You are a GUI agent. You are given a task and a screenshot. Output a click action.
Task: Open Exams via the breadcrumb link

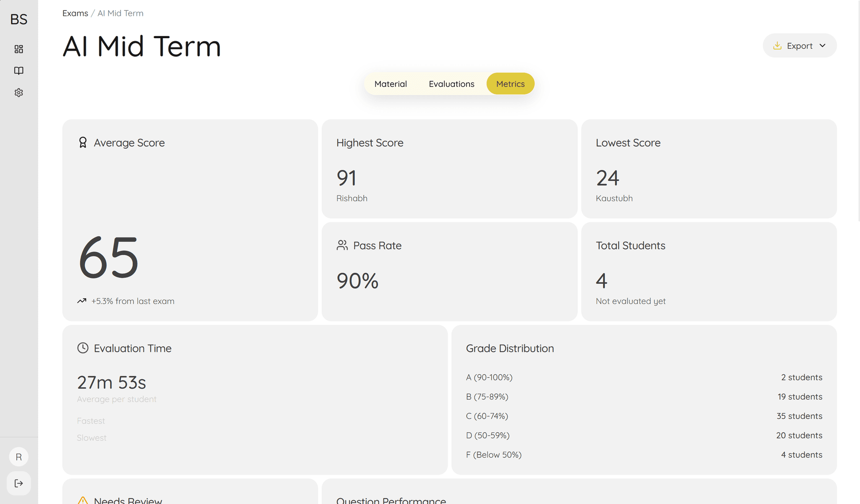point(75,13)
